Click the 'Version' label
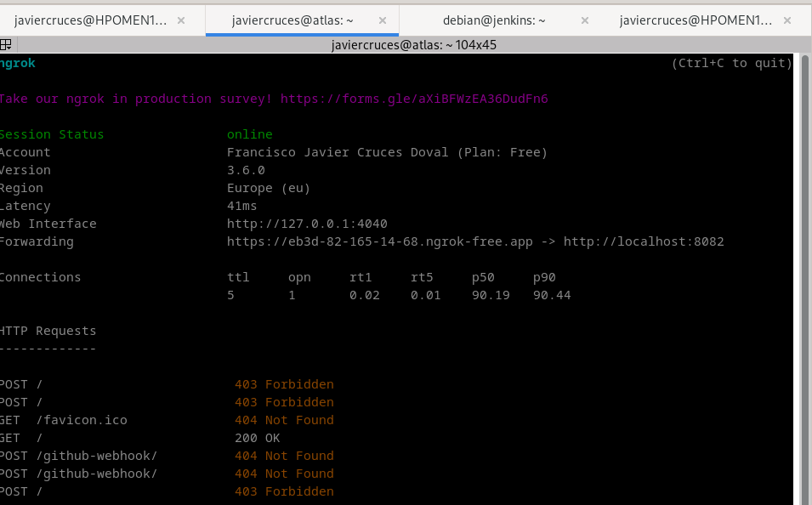Image resolution: width=812 pixels, height=505 pixels. click(x=25, y=170)
